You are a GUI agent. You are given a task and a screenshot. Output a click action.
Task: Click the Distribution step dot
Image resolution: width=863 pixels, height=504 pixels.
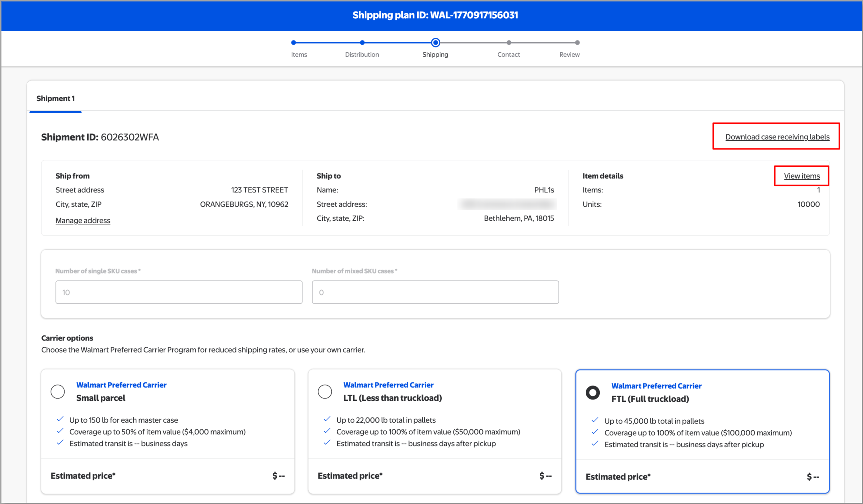pyautogui.click(x=362, y=43)
